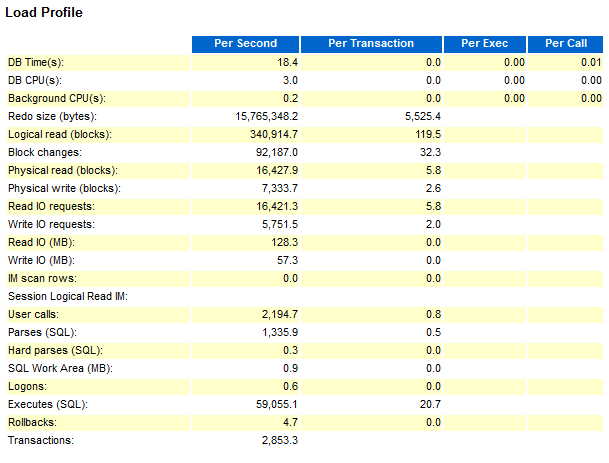The height and width of the screenshot is (463, 609).
Task: Click the Physical write (blocks) label
Action: (64, 188)
